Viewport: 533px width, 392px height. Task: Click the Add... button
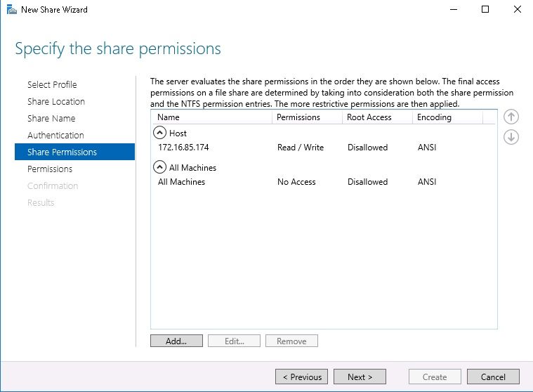176,341
